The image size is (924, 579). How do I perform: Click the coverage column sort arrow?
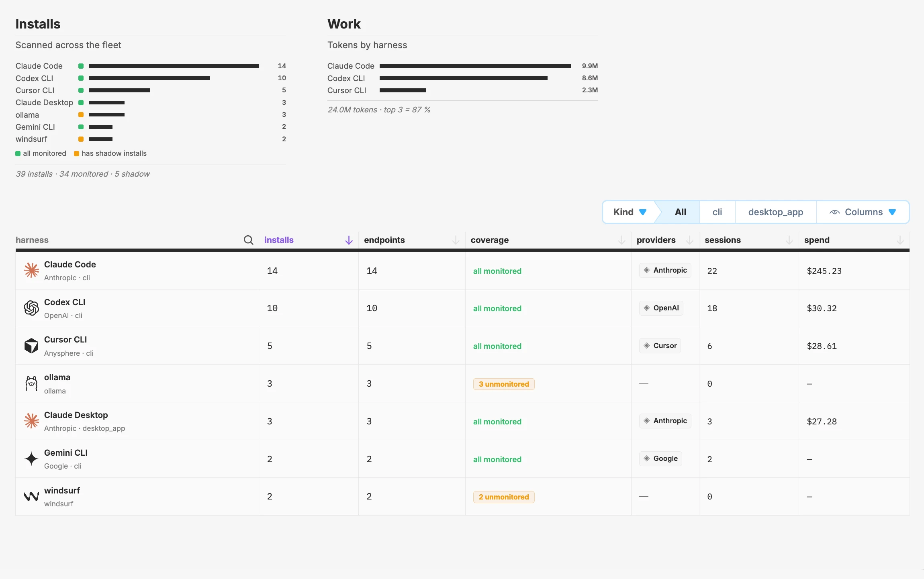click(621, 240)
